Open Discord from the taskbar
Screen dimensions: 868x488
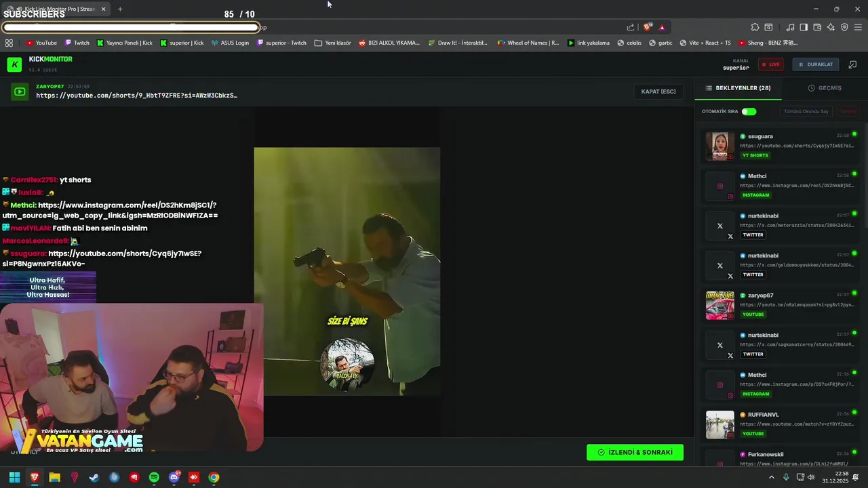pos(174,477)
